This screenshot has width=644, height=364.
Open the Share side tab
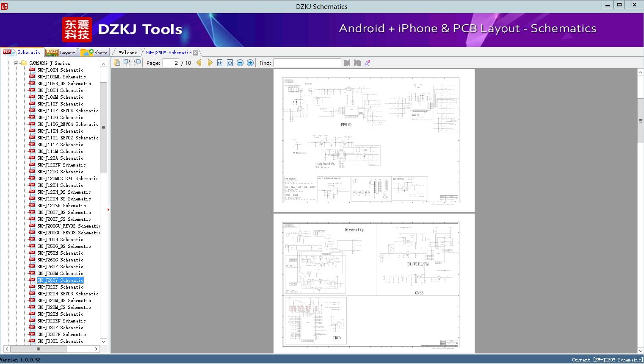(94, 53)
